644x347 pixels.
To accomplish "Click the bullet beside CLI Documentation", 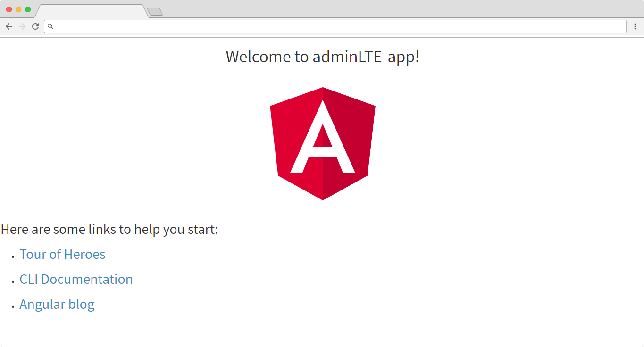I will point(13,281).
